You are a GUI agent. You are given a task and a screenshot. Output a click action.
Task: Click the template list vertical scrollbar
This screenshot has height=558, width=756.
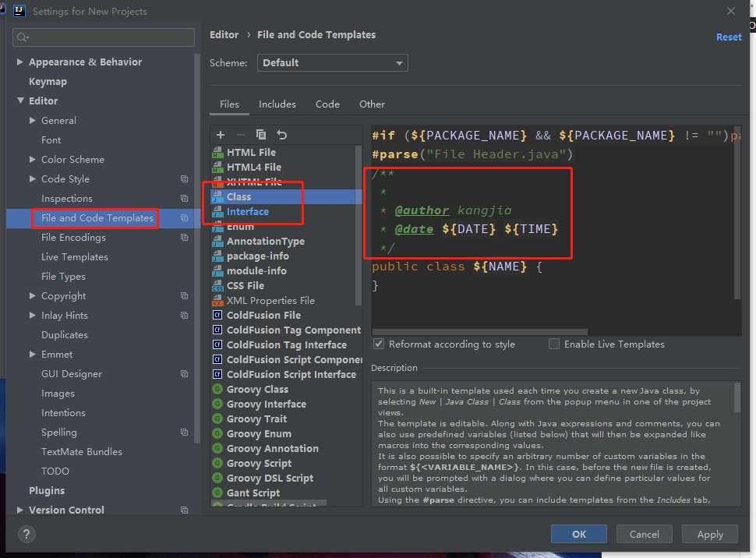pyautogui.click(x=359, y=224)
